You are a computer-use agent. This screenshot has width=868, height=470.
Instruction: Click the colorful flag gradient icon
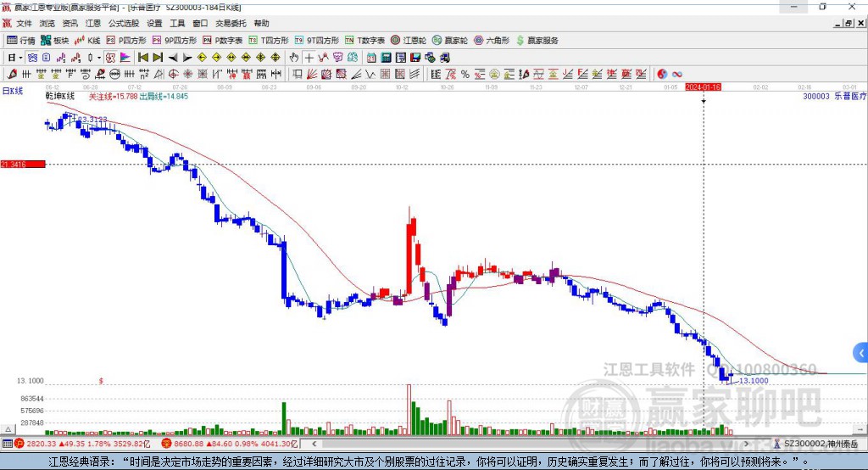pyautogui.click(x=125, y=57)
